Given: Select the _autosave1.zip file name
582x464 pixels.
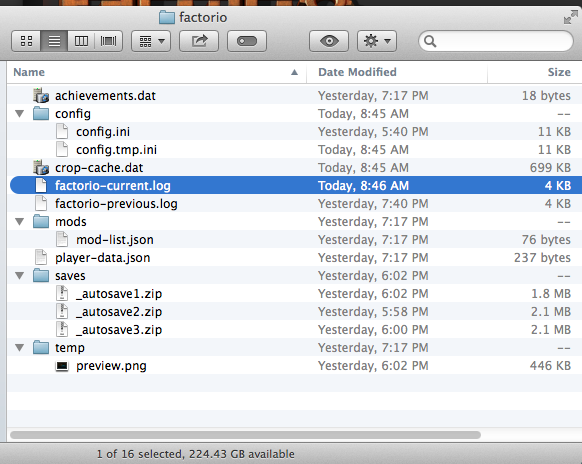Looking at the screenshot, I should coord(119,294).
